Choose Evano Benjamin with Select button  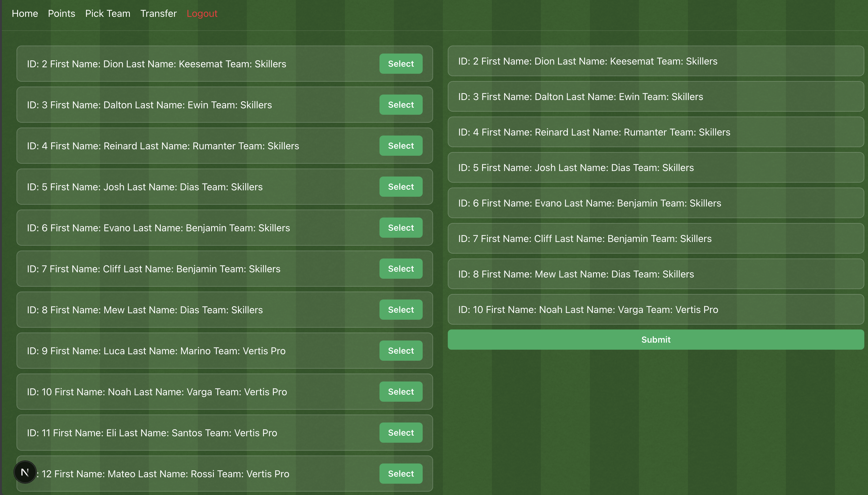[x=401, y=227]
